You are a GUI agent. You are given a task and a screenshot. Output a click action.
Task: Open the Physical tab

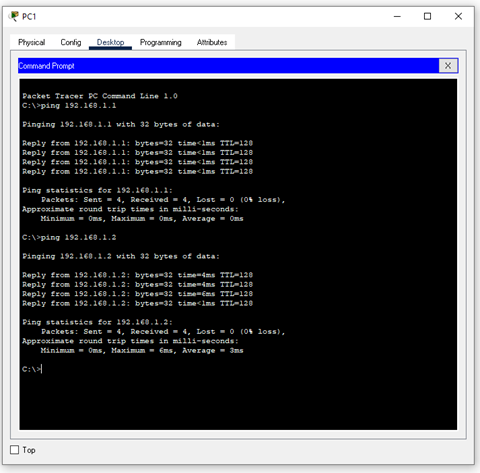[x=31, y=42]
